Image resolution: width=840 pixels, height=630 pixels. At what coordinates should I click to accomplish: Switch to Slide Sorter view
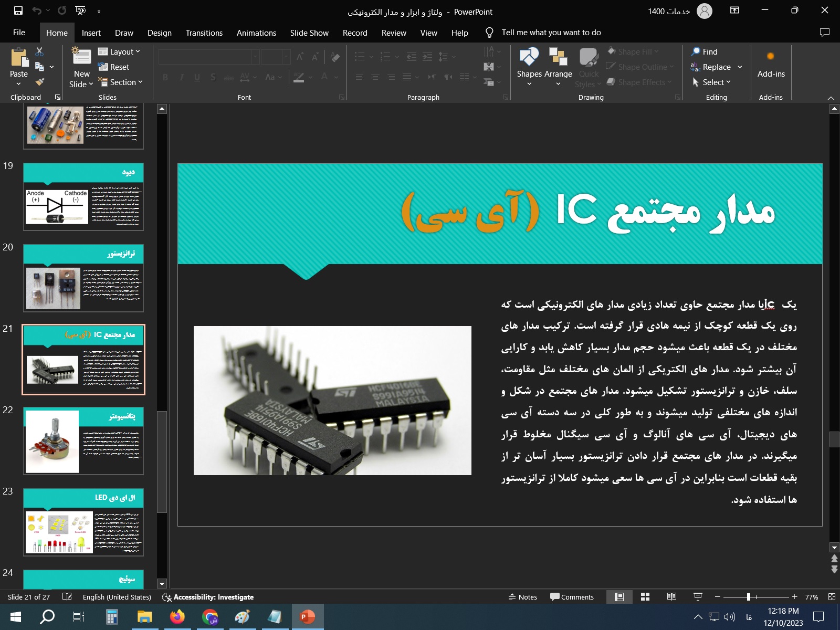pyautogui.click(x=645, y=597)
